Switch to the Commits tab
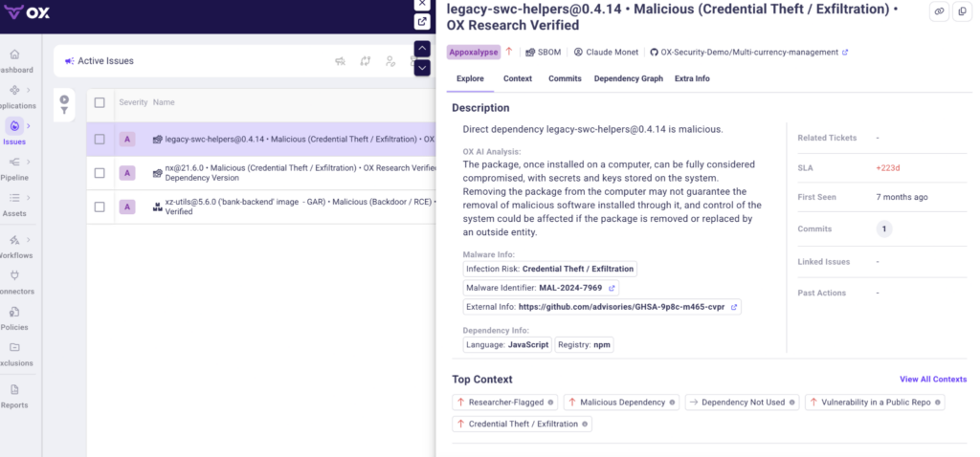This screenshot has height=457, width=980. coord(565,78)
